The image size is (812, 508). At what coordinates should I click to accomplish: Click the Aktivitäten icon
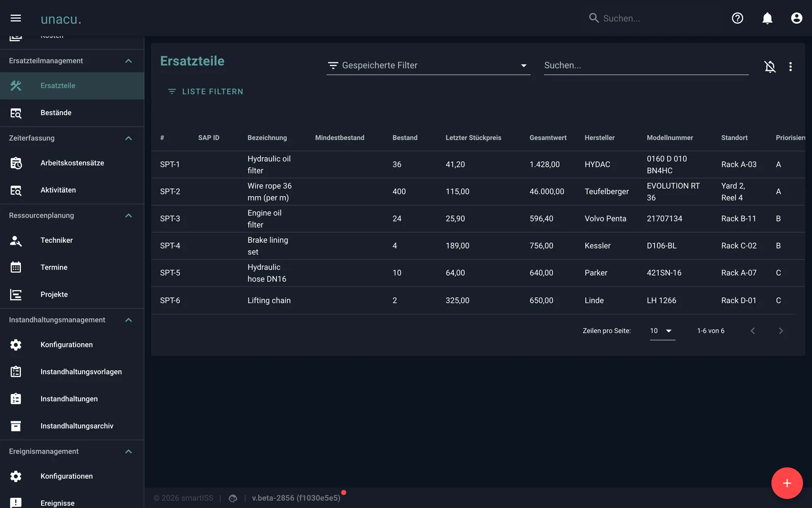pos(16,190)
